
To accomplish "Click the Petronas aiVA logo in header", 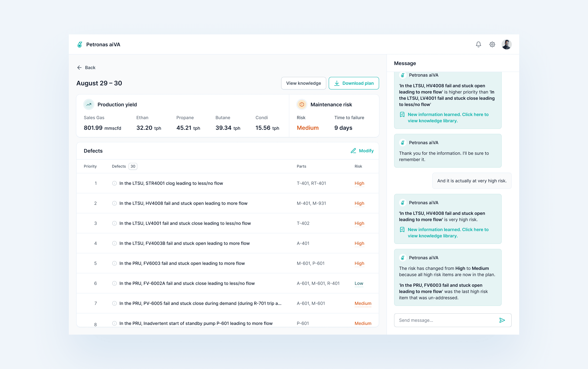I will coord(80,44).
